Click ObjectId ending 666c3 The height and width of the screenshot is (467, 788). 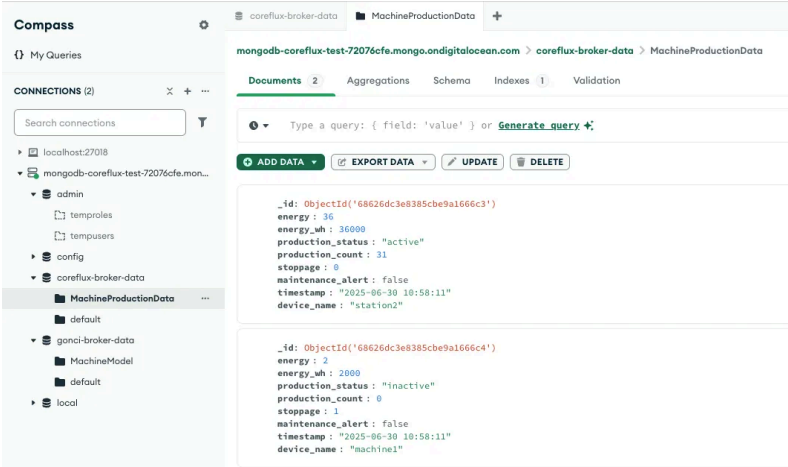pyautogui.click(x=400, y=204)
